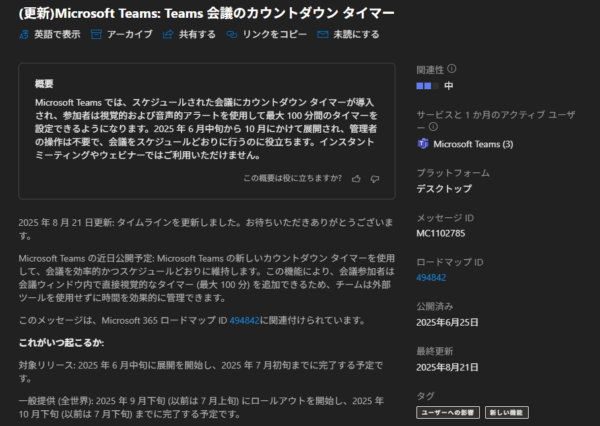Click the アーカイブ archive icon

click(96, 35)
